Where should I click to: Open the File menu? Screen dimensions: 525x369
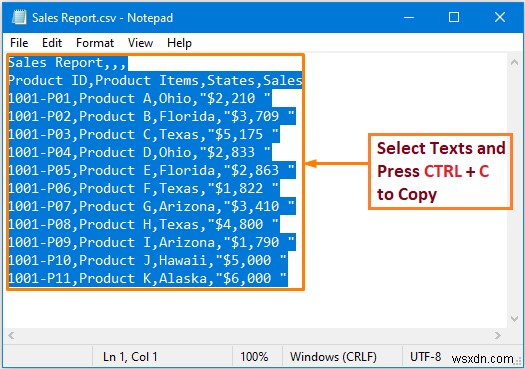point(19,43)
